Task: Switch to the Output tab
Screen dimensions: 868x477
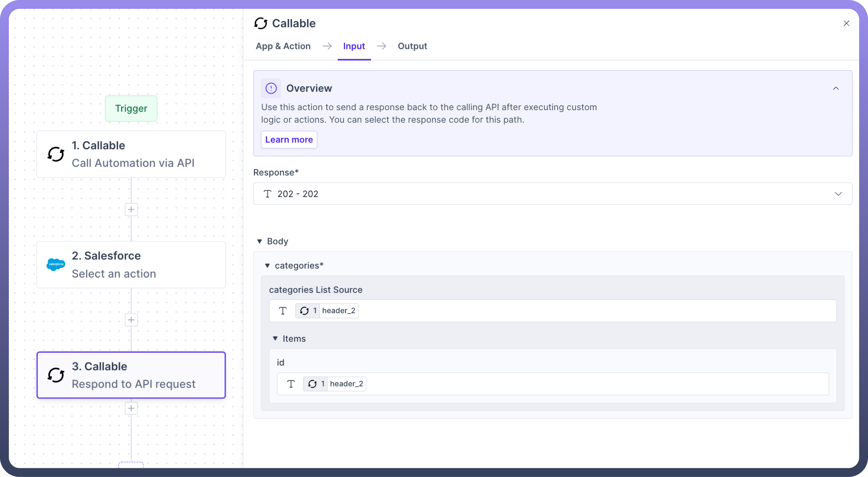Action: [x=412, y=46]
